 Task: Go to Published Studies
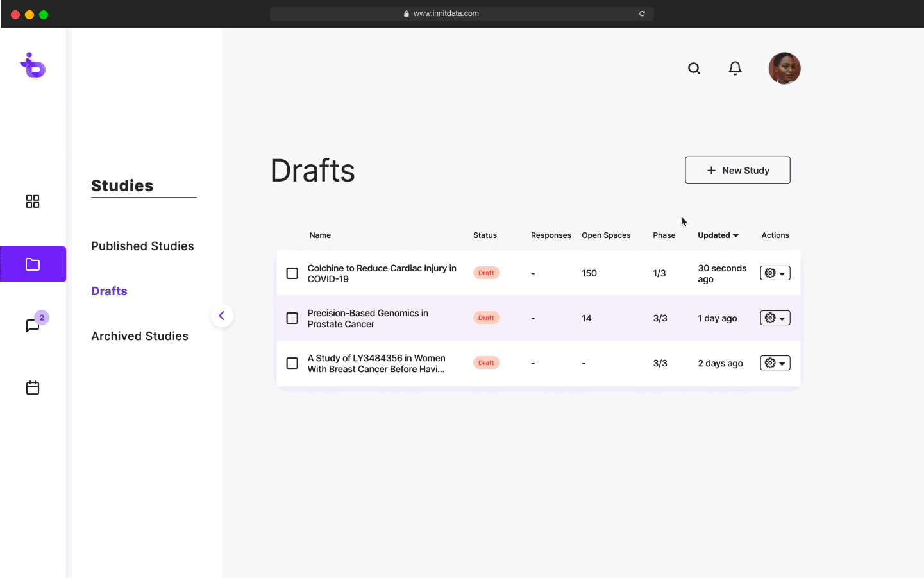click(142, 246)
